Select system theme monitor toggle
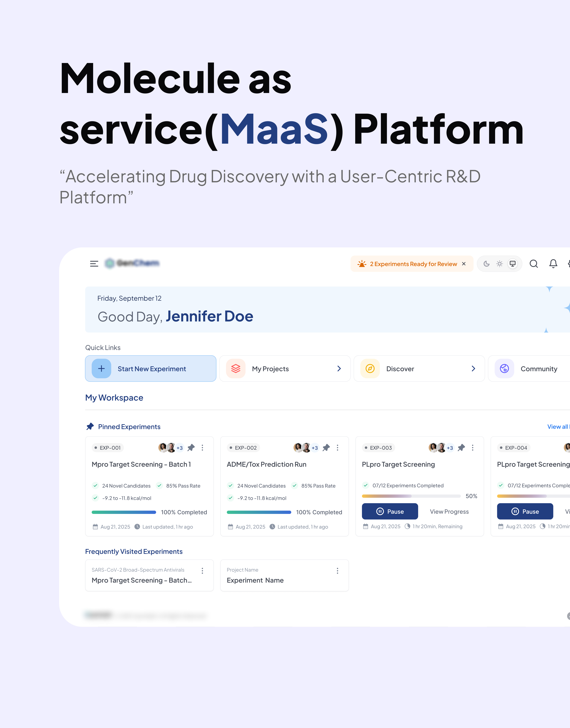Image resolution: width=570 pixels, height=728 pixels. click(513, 264)
